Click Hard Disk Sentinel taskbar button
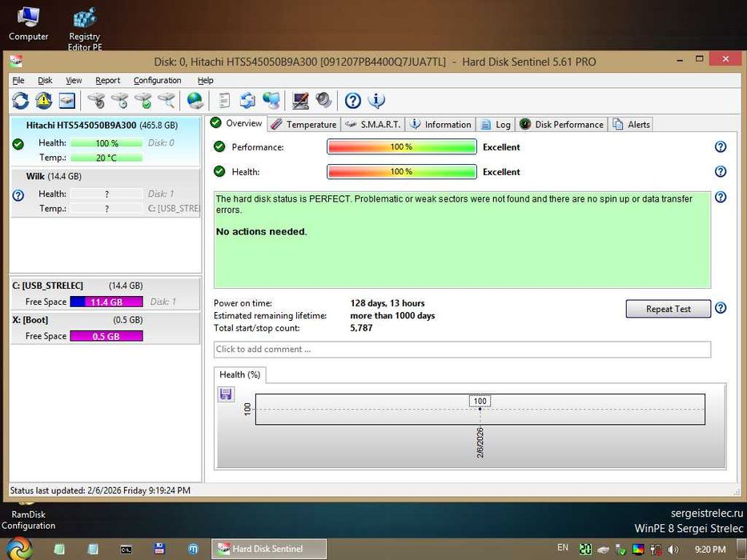Image resolution: width=747 pixels, height=560 pixels. (269, 549)
